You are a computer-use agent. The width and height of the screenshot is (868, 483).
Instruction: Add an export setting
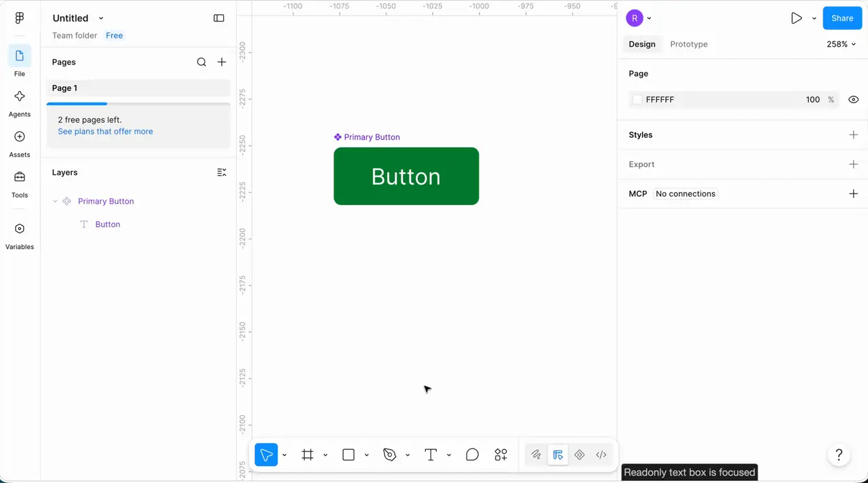pos(853,164)
